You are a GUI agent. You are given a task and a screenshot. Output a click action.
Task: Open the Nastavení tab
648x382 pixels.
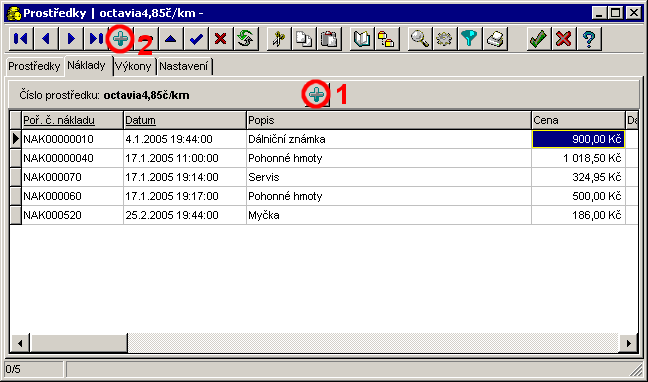click(184, 66)
